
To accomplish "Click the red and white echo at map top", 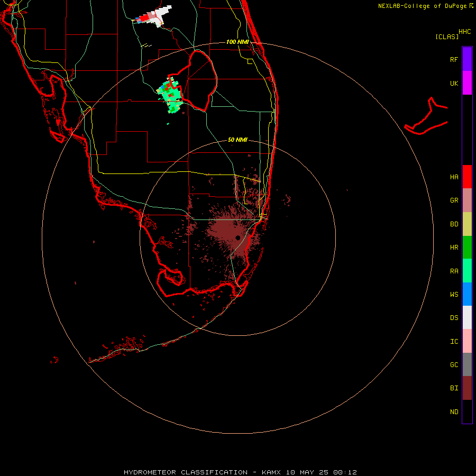I will [152, 16].
